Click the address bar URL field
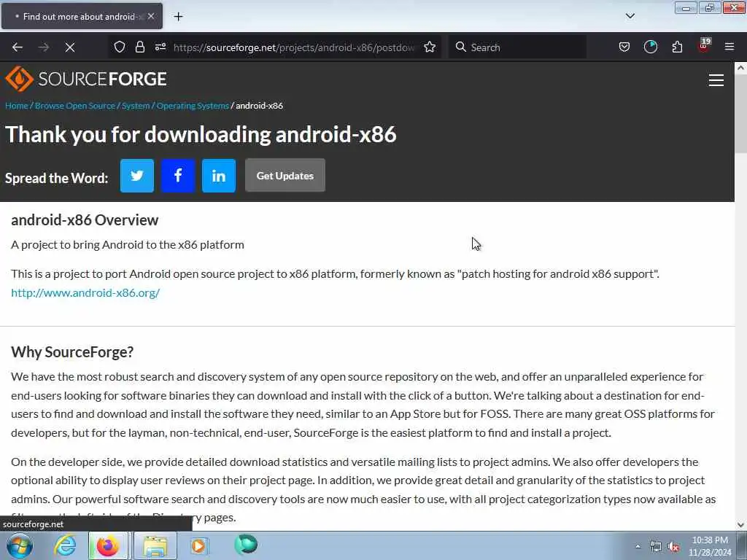This screenshot has height=560, width=747. coord(294,47)
